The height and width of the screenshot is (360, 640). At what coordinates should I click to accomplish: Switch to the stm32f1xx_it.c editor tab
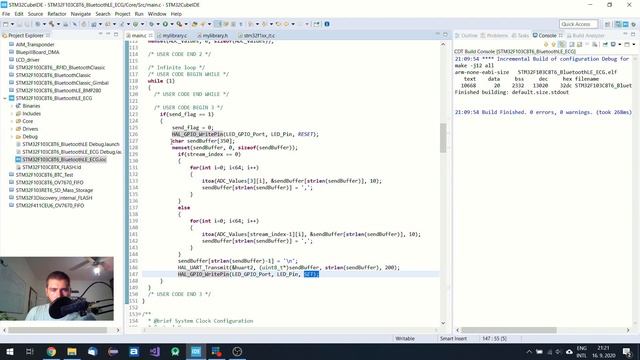(x=259, y=36)
